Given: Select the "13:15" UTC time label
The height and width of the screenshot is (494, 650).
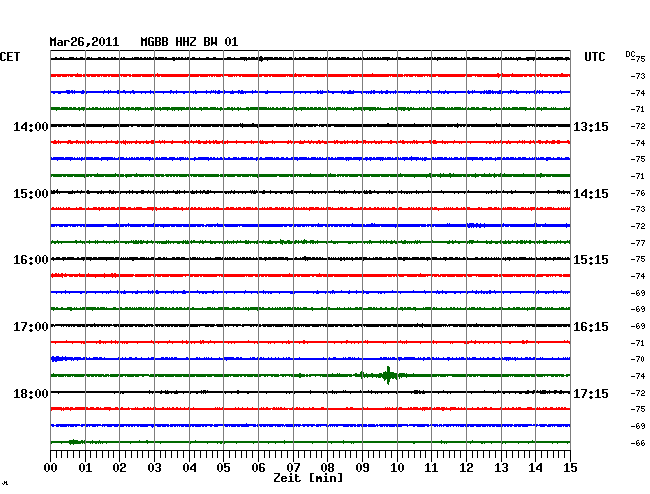Looking at the screenshot, I should click(x=591, y=127).
